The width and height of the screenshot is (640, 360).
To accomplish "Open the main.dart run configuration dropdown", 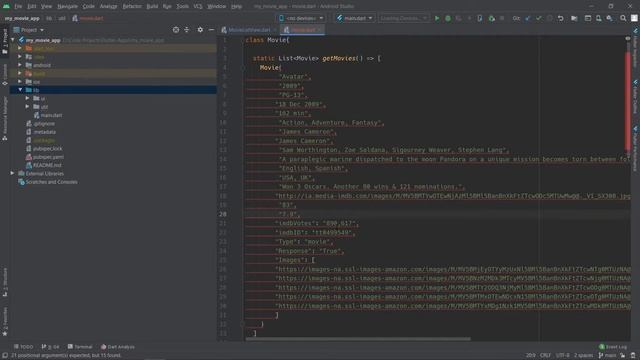I will coord(354,18).
